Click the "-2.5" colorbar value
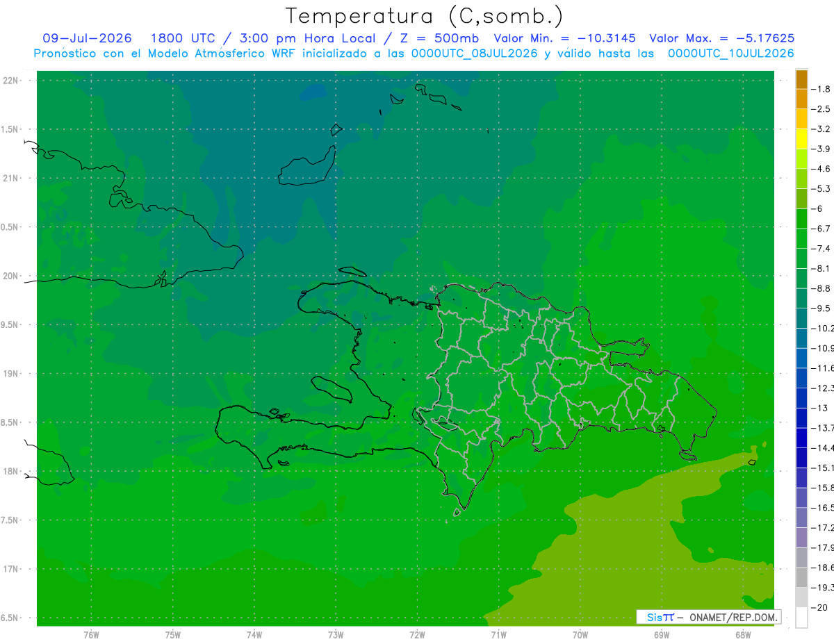This screenshot has height=644, width=834. tap(821, 109)
